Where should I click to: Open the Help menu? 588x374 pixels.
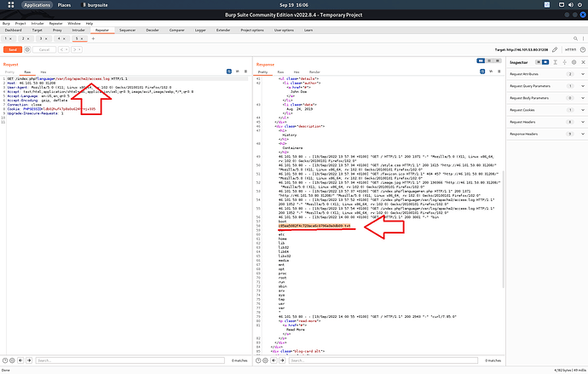point(89,23)
